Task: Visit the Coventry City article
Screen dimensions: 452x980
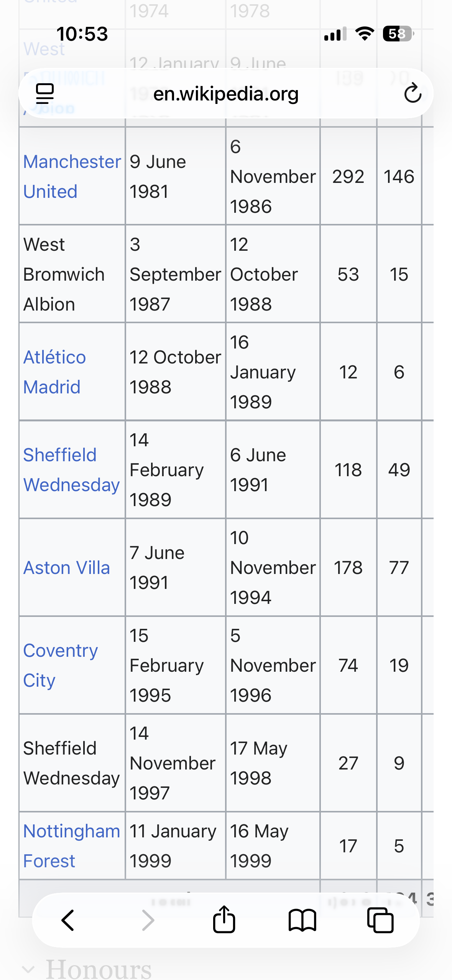Action: coord(61,665)
